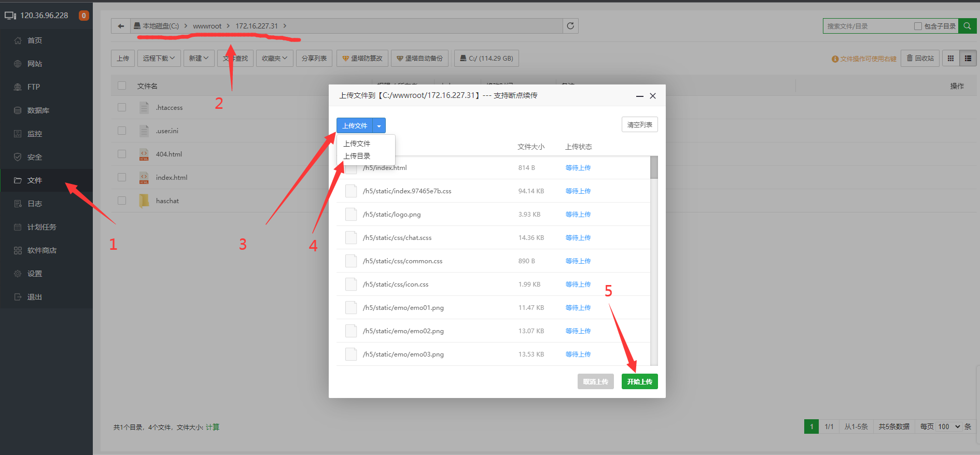Click 堡塔自动备份 toolbar button
Image resolution: width=980 pixels, height=455 pixels.
click(419, 59)
